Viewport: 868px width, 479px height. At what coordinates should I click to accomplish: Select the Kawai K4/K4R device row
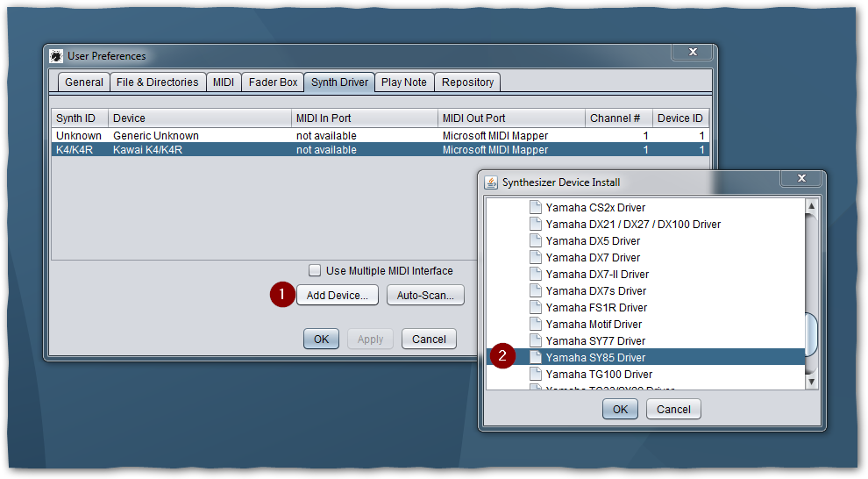click(381, 149)
